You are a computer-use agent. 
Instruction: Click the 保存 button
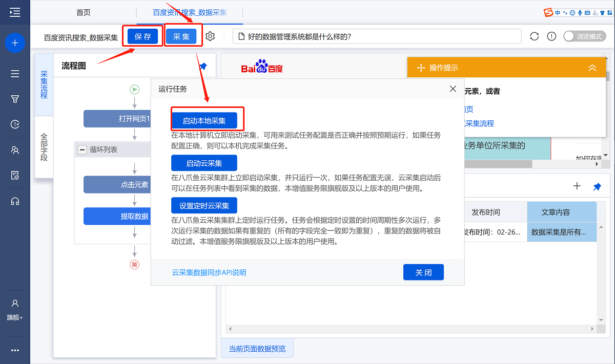pyautogui.click(x=143, y=36)
